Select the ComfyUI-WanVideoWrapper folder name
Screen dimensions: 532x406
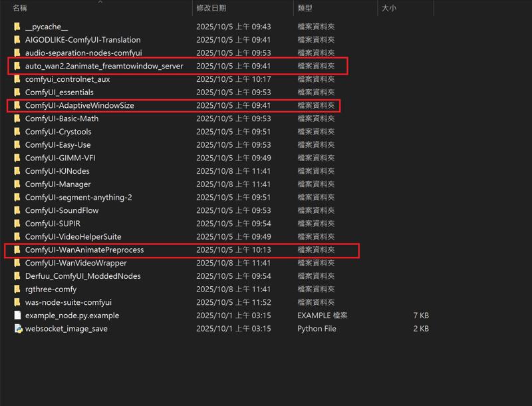pos(76,263)
